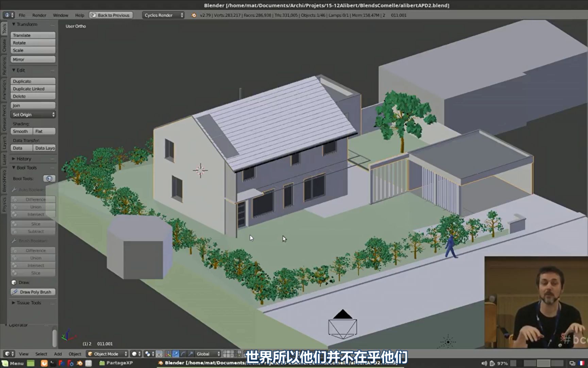Select the Translate manipulator icon

pos(176,354)
